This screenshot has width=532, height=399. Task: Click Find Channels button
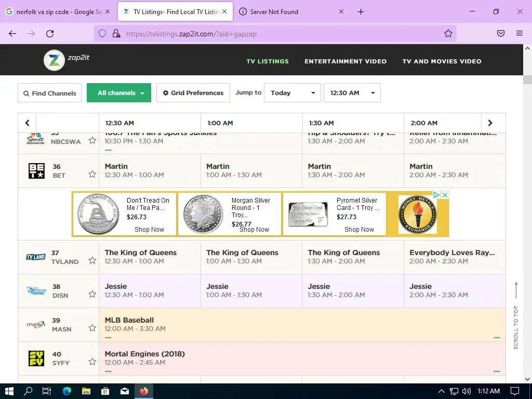[x=49, y=93]
